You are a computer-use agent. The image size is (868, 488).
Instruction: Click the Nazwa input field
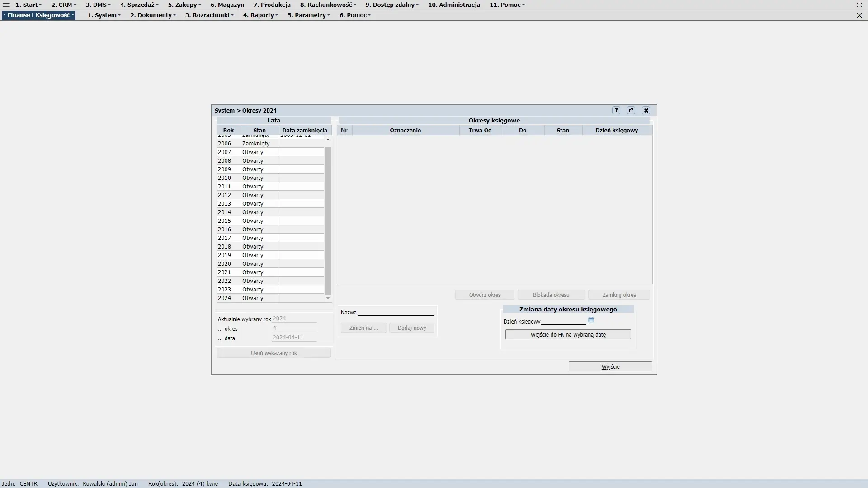[x=396, y=312]
